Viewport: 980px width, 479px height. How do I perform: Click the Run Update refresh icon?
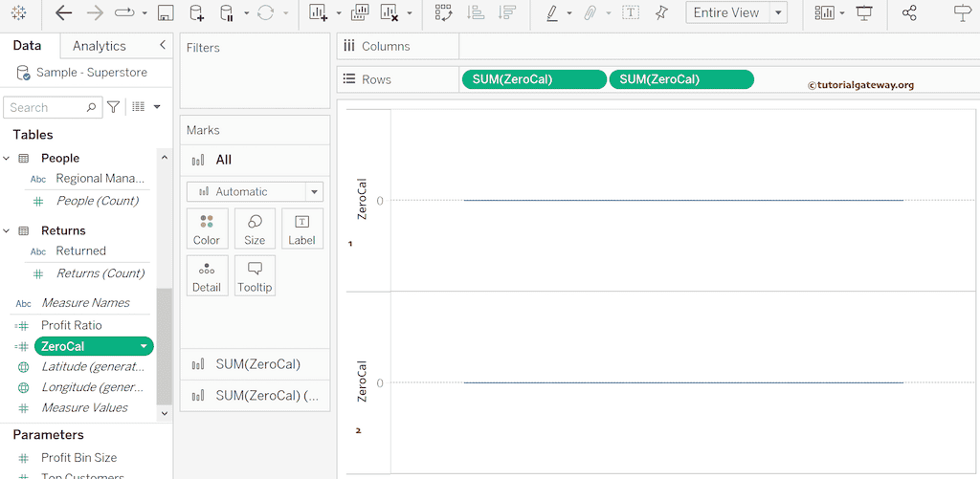[266, 12]
